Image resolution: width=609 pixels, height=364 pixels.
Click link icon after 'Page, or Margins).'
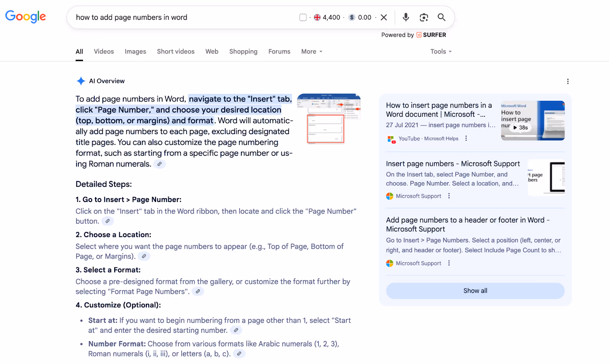pyautogui.click(x=144, y=256)
